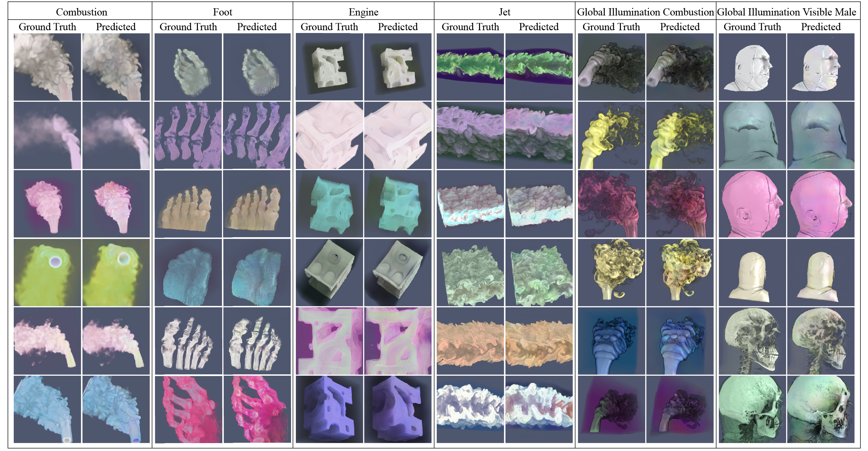Viewport: 868px width, 451px height.
Task: Open Combustion predicted light blue smoke image
Action: (x=116, y=409)
